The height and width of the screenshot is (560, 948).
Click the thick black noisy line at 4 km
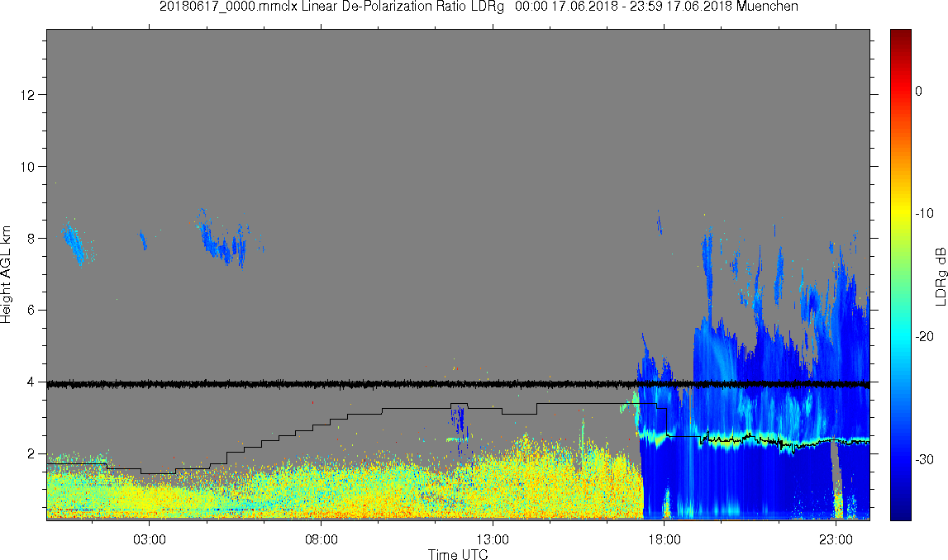(458, 384)
